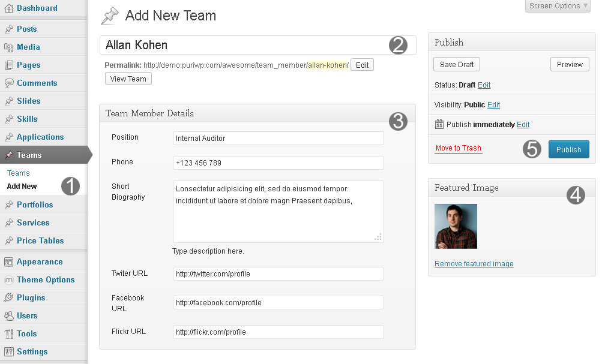Screen dimensions: 605x364
Task: Click the Comments bubble icon
Action: (x=7, y=83)
